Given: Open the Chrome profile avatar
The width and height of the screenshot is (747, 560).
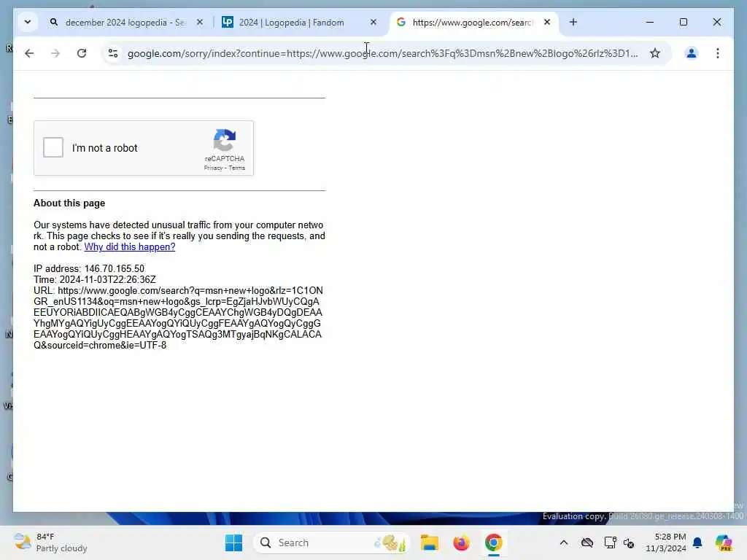Looking at the screenshot, I should click(x=692, y=53).
